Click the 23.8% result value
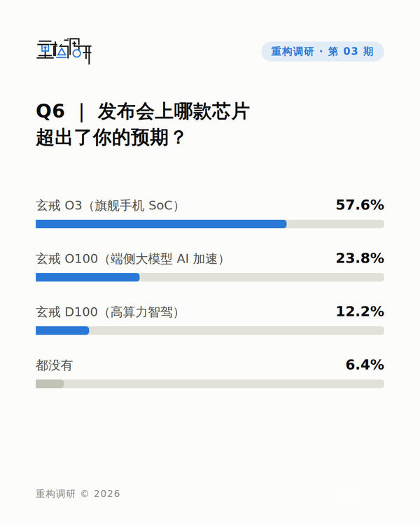Image resolution: width=420 pixels, height=525 pixels. [360, 258]
